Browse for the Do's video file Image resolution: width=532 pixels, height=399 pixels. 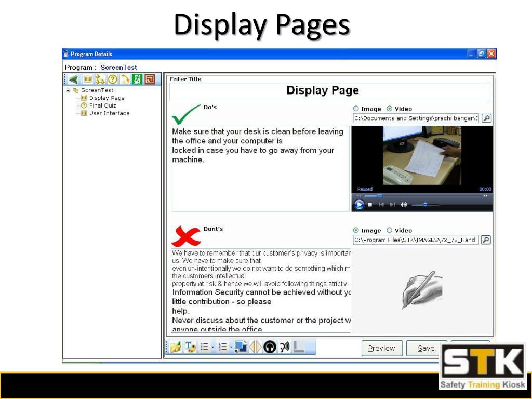point(486,118)
